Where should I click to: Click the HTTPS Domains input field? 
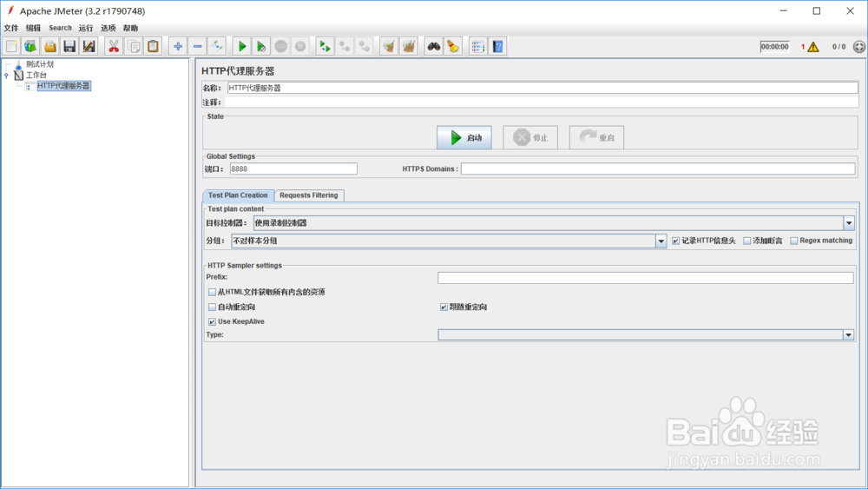(658, 169)
